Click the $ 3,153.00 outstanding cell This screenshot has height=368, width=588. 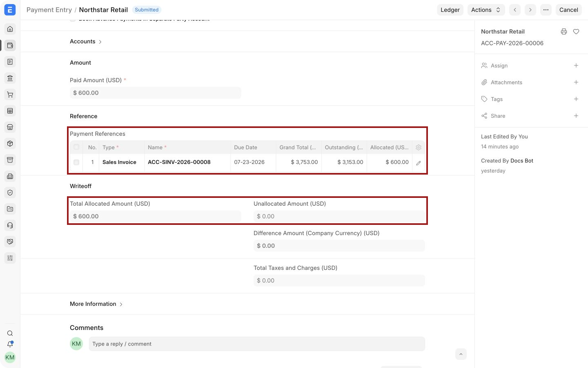[344, 162]
